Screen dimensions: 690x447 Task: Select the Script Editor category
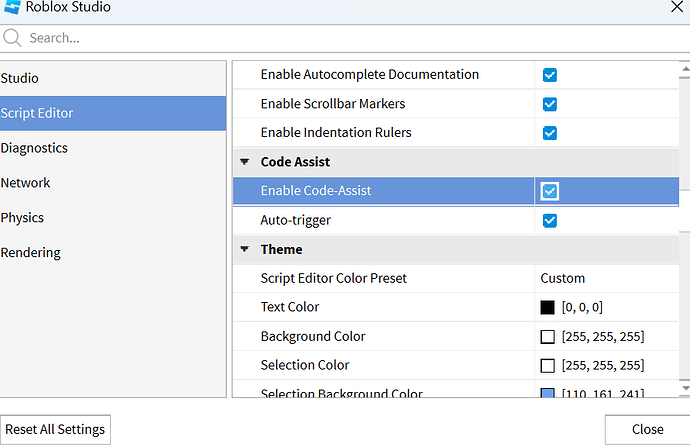pyautogui.click(x=113, y=113)
